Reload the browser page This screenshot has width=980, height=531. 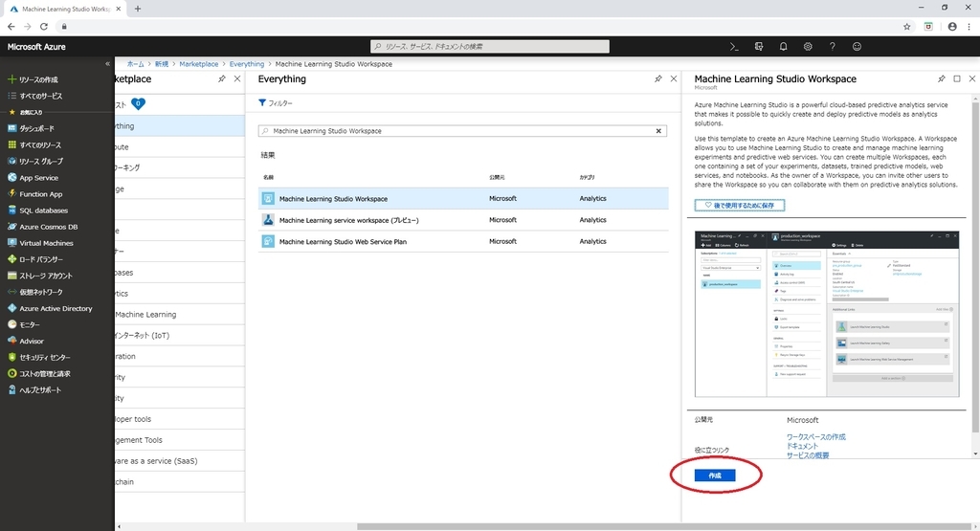tap(44, 26)
